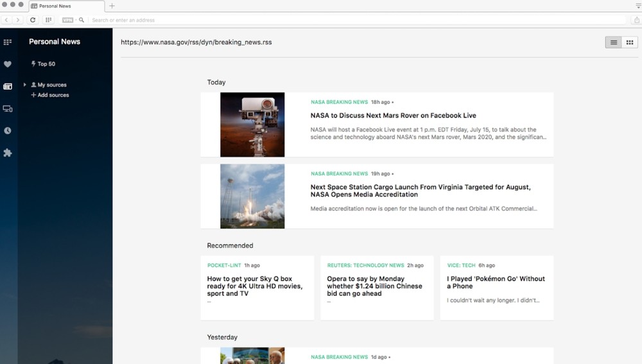Open the tab menu dropdown at top right
This screenshot has width=642, height=364.
[x=638, y=5]
